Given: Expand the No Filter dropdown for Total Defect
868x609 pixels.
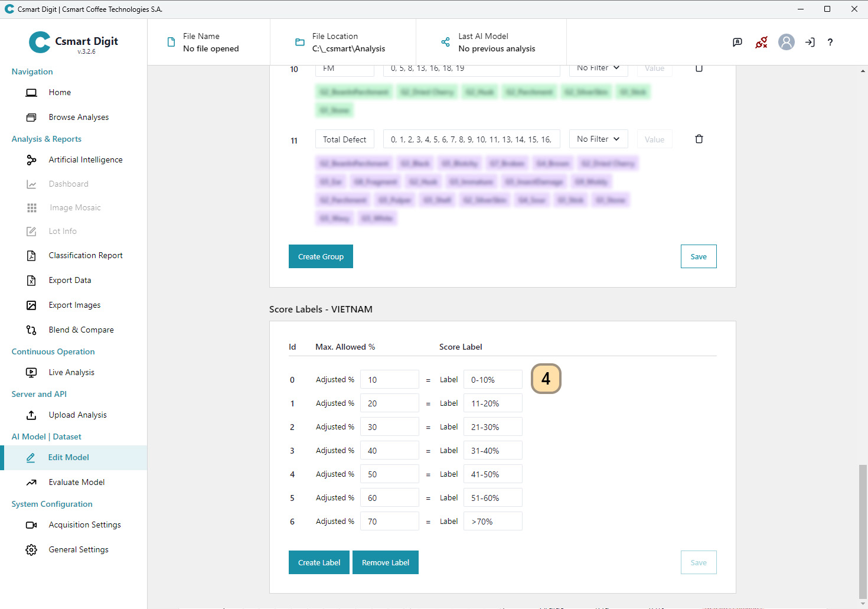Looking at the screenshot, I should click(x=598, y=139).
